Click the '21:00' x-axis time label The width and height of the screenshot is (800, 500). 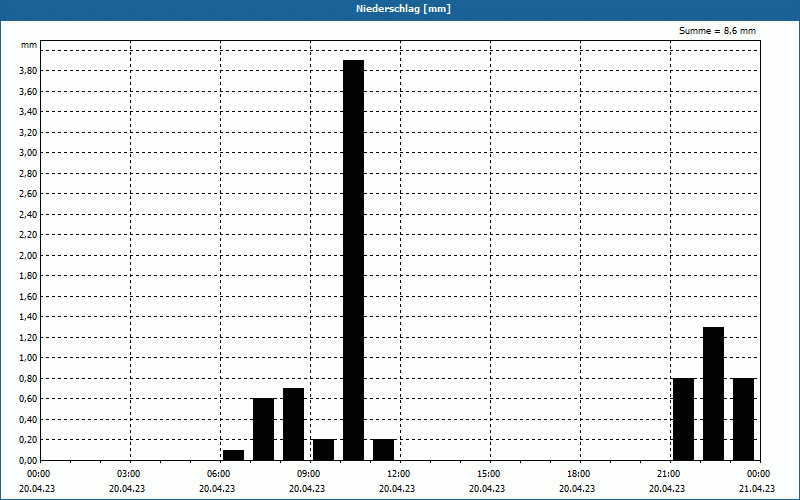click(668, 474)
